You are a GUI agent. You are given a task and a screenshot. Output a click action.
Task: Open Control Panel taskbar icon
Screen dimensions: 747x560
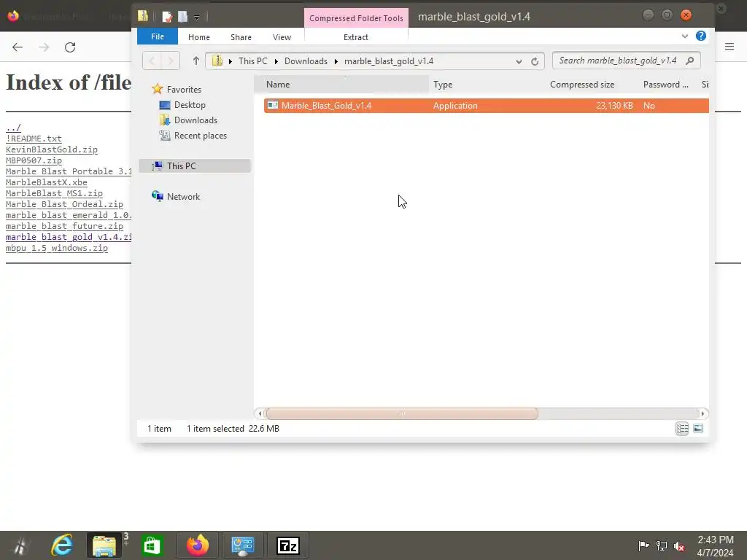(242, 545)
